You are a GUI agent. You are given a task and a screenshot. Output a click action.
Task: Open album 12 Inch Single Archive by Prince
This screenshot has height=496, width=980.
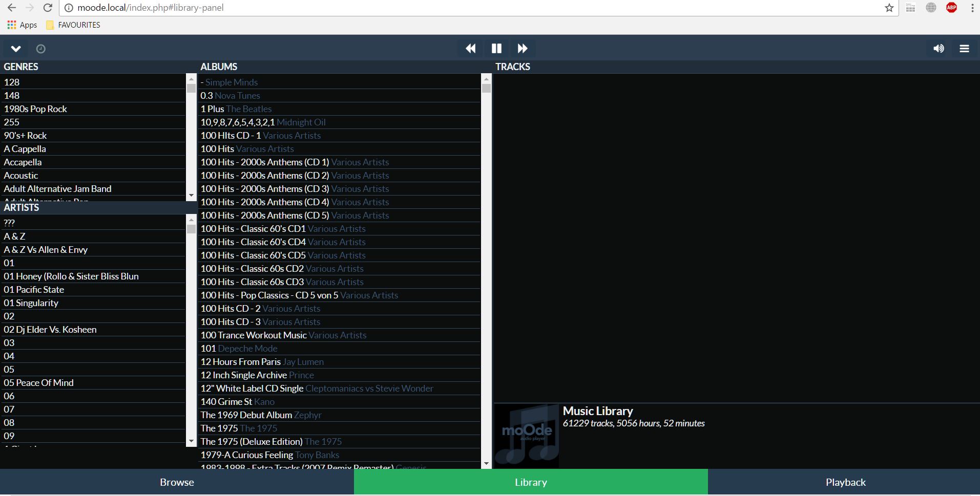[339, 375]
